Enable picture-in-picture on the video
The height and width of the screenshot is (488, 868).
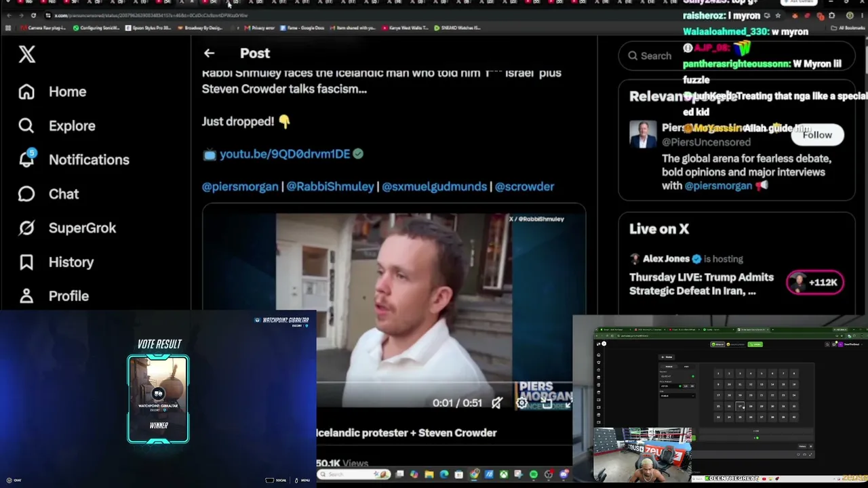(x=546, y=403)
